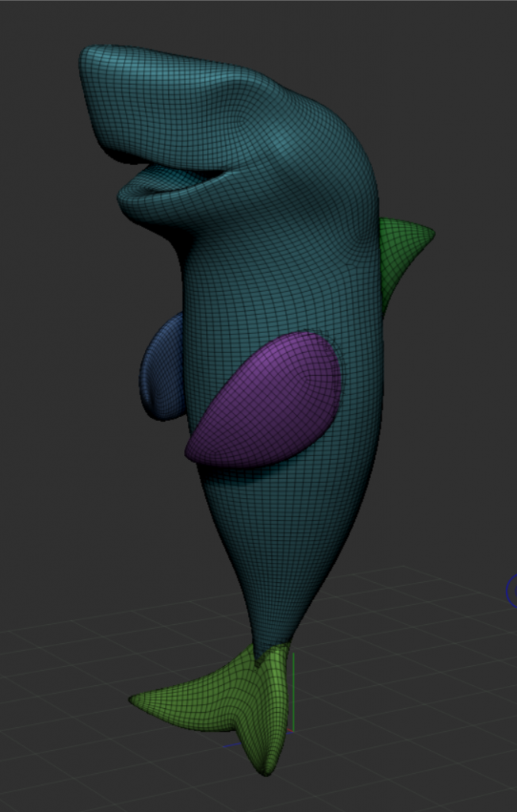Image resolution: width=517 pixels, height=812 pixels.
Task: Click the blue circular brush cursor at the right edge
Action: coord(511,590)
